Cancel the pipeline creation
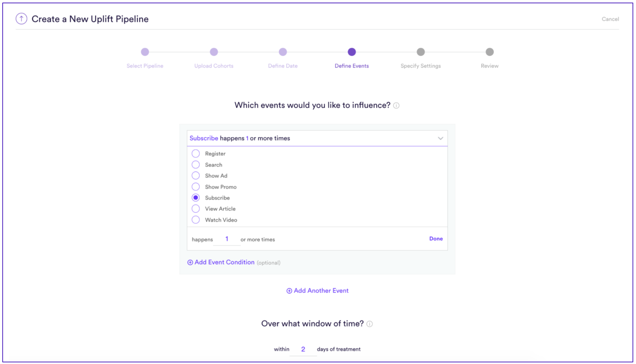The width and height of the screenshot is (636, 364). [610, 19]
